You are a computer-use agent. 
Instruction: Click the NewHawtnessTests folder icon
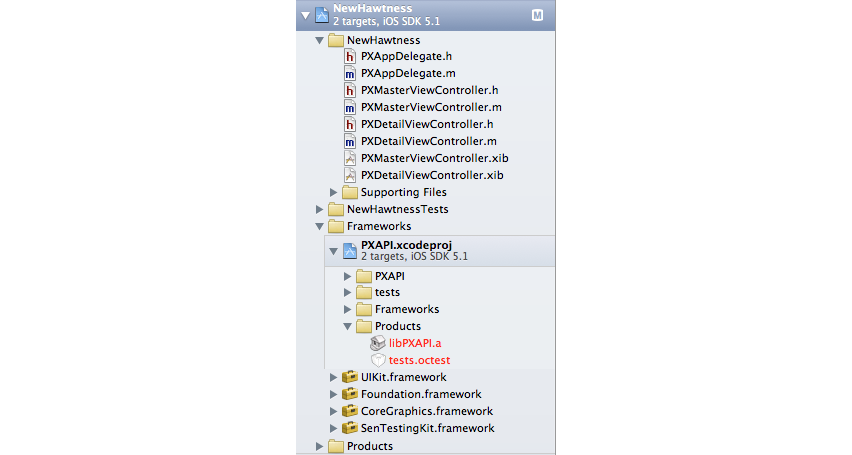click(x=336, y=209)
